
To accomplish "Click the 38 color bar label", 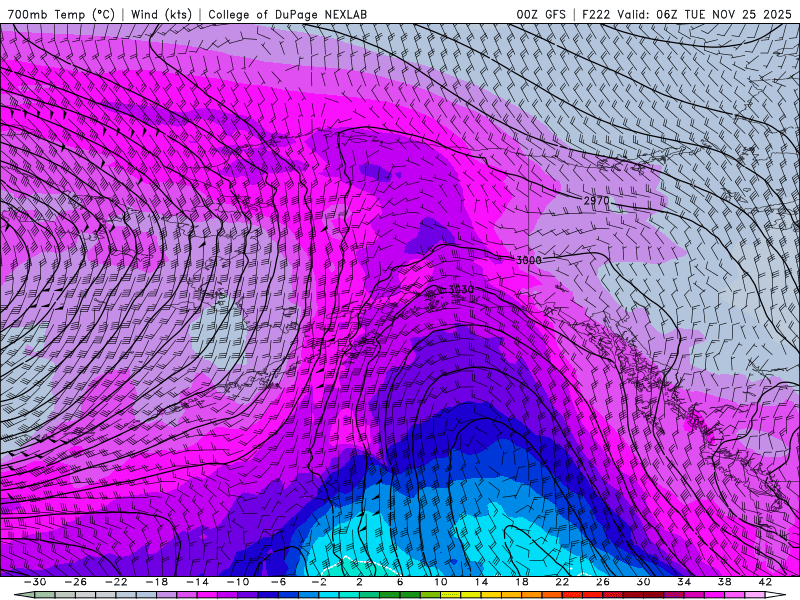I will tap(724, 582).
